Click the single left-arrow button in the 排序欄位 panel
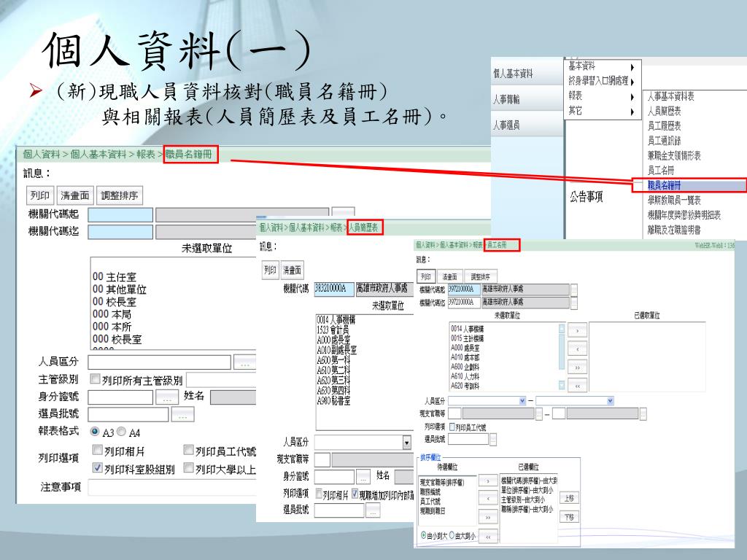Image resolution: width=747 pixels, height=560 pixels. 488,499
